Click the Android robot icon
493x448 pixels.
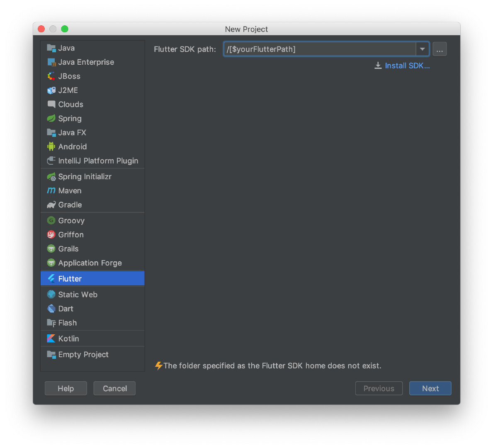(x=51, y=146)
